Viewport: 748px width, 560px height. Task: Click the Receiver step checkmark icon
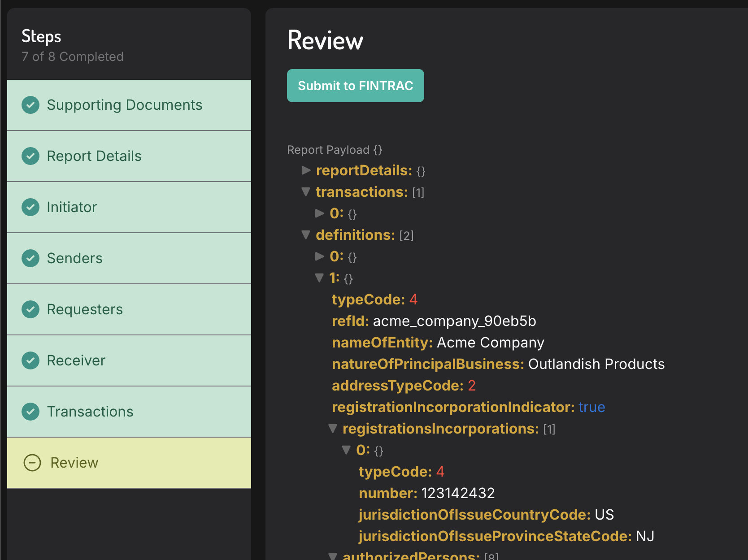30,360
